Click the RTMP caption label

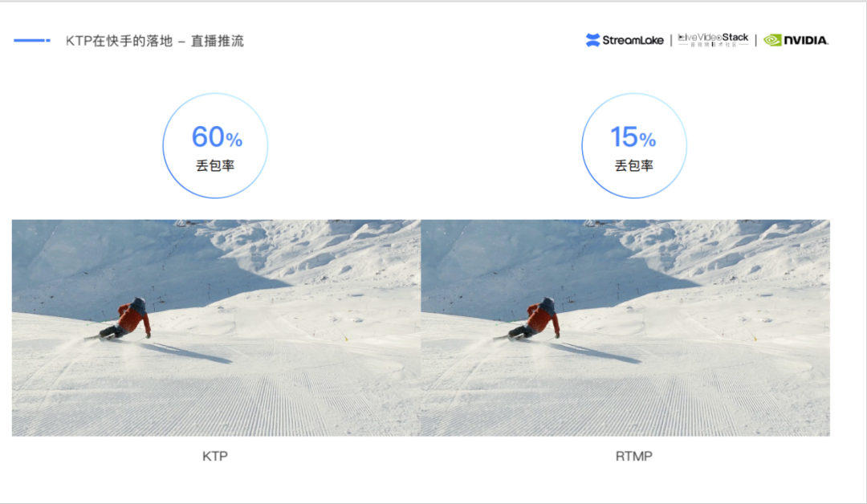point(634,456)
